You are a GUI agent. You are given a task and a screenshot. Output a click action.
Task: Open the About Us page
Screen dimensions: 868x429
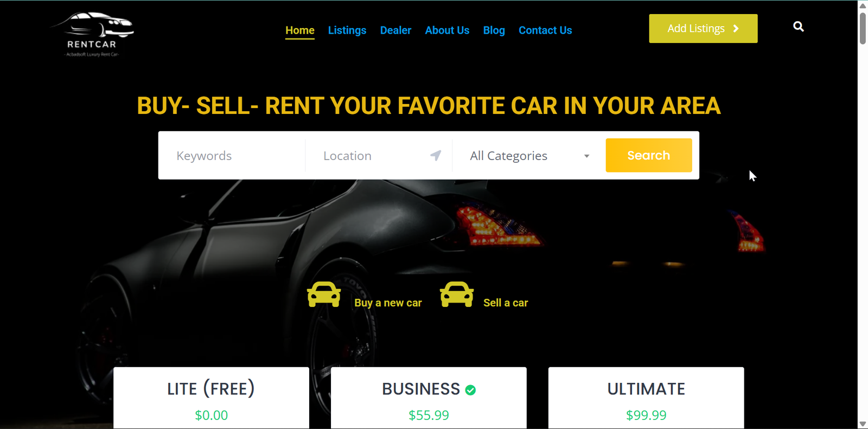pyautogui.click(x=447, y=30)
